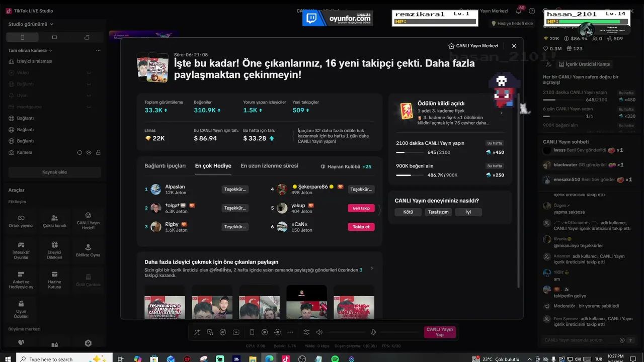Open the CANLI Yayın Hedefi tool
The image size is (644, 362).
click(88, 221)
